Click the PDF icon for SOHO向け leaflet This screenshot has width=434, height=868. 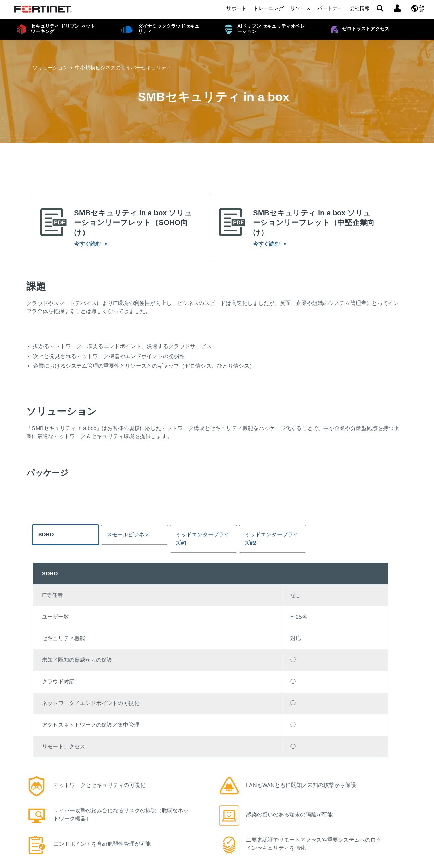click(53, 222)
